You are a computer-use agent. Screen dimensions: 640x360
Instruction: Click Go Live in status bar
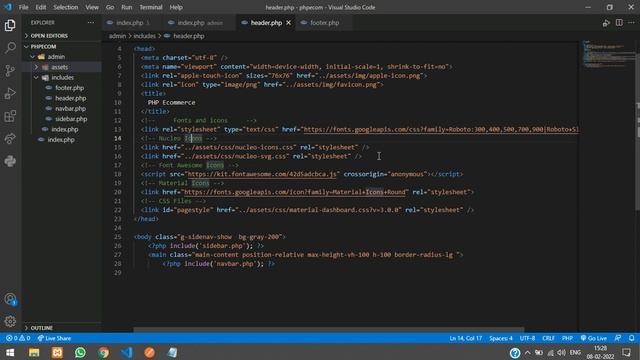[x=594, y=338]
